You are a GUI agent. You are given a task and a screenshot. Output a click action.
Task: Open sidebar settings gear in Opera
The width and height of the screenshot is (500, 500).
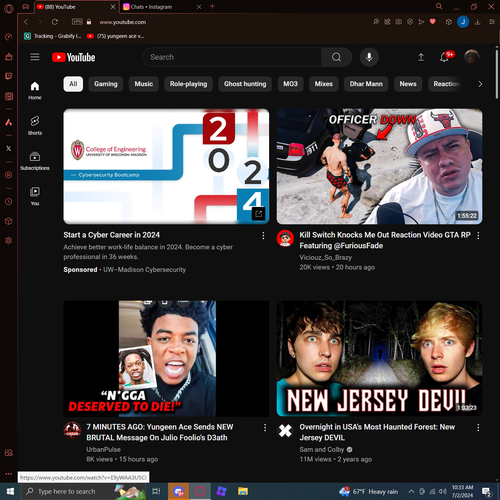(9, 240)
